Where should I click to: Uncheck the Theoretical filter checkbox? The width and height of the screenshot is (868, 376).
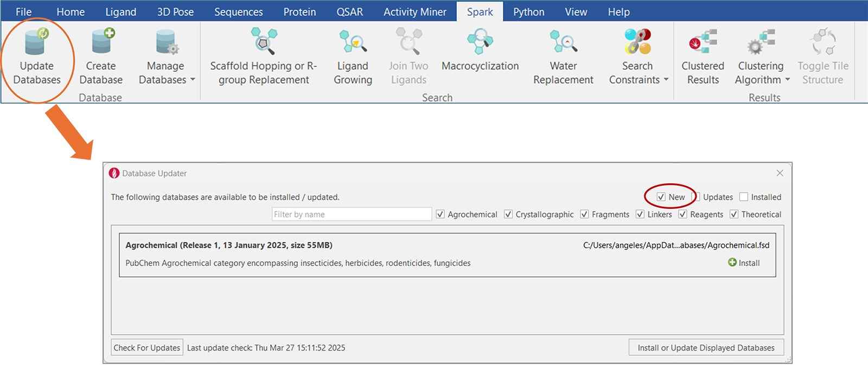point(734,214)
